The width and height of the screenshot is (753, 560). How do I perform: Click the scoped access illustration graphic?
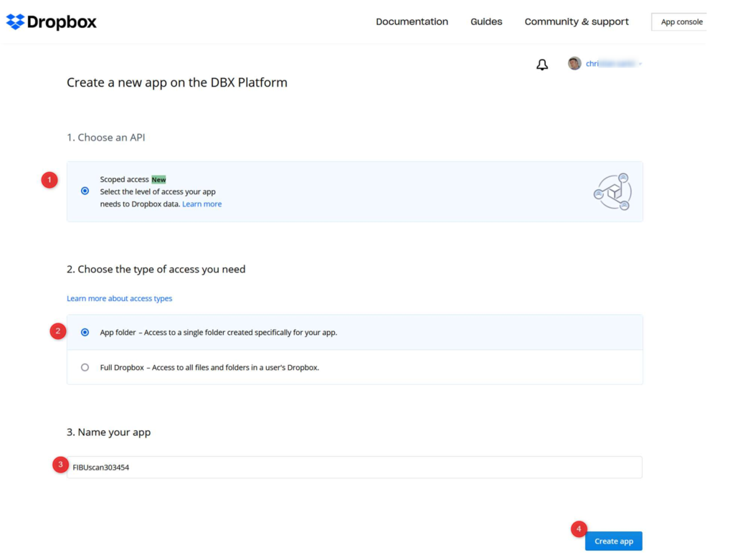pos(612,191)
